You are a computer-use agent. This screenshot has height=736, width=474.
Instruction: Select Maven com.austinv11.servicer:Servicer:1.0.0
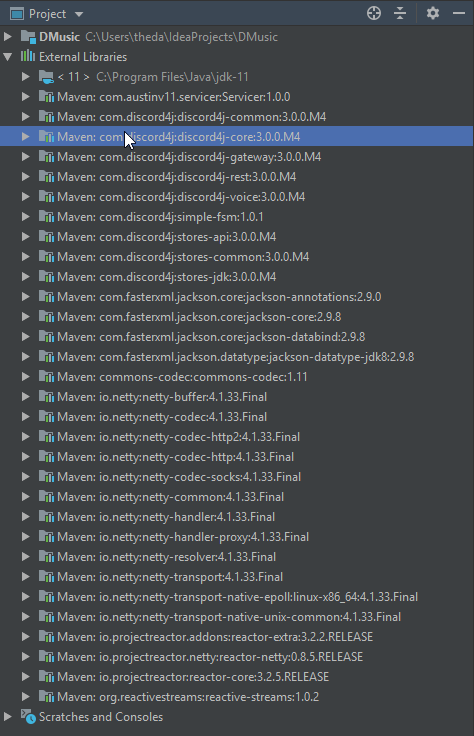point(174,97)
